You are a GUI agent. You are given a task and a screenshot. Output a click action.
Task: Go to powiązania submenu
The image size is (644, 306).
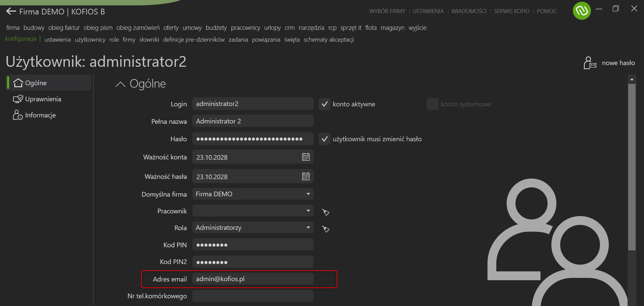266,40
